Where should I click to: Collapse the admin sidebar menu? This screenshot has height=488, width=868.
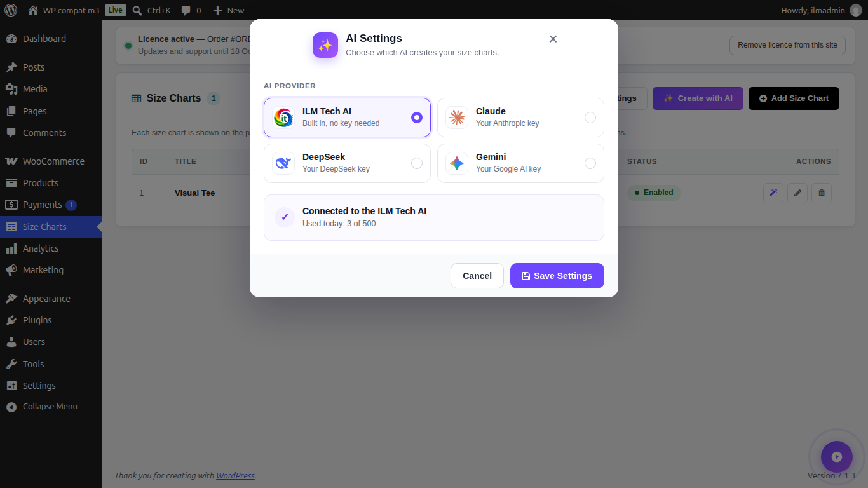51,407
